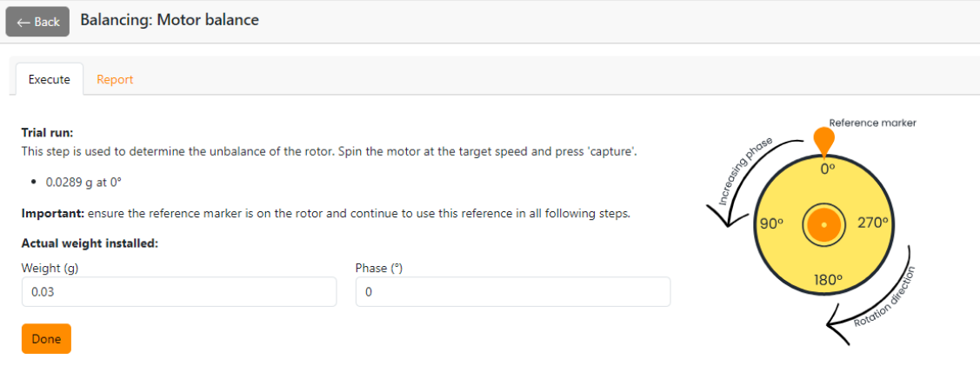Click the 270° mark on the rotor

click(873, 223)
